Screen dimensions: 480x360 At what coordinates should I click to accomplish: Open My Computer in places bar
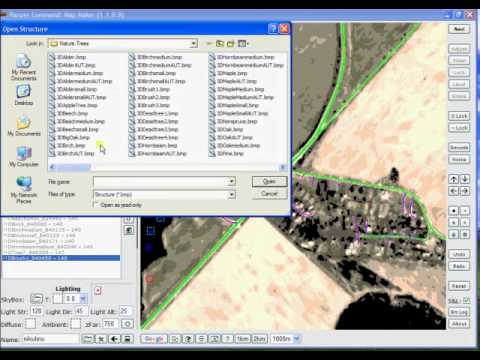tap(24, 156)
